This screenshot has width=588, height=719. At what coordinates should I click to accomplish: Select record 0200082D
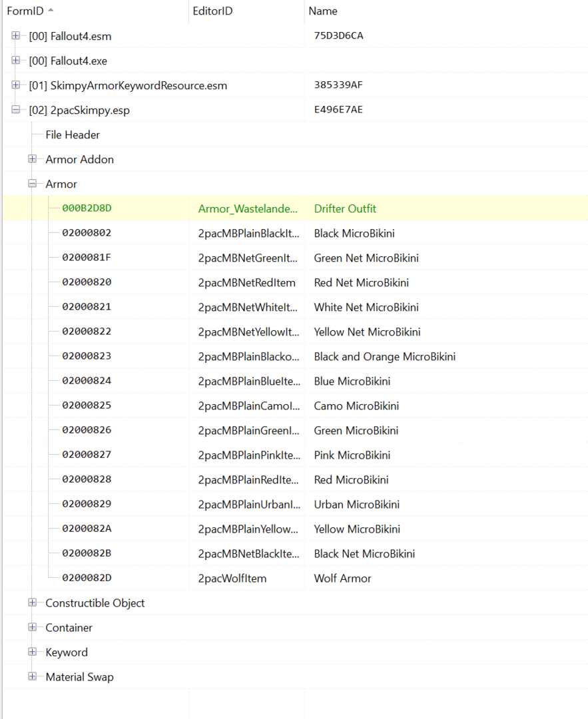[x=87, y=579]
